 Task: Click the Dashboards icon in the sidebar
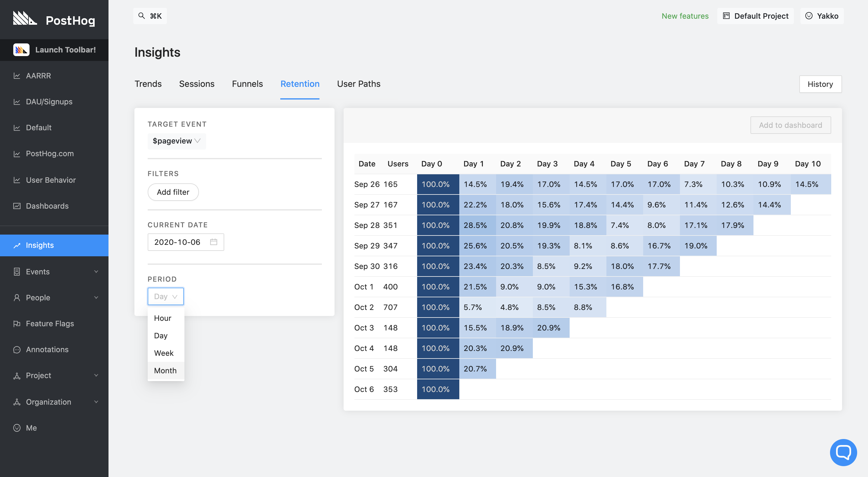coord(17,206)
